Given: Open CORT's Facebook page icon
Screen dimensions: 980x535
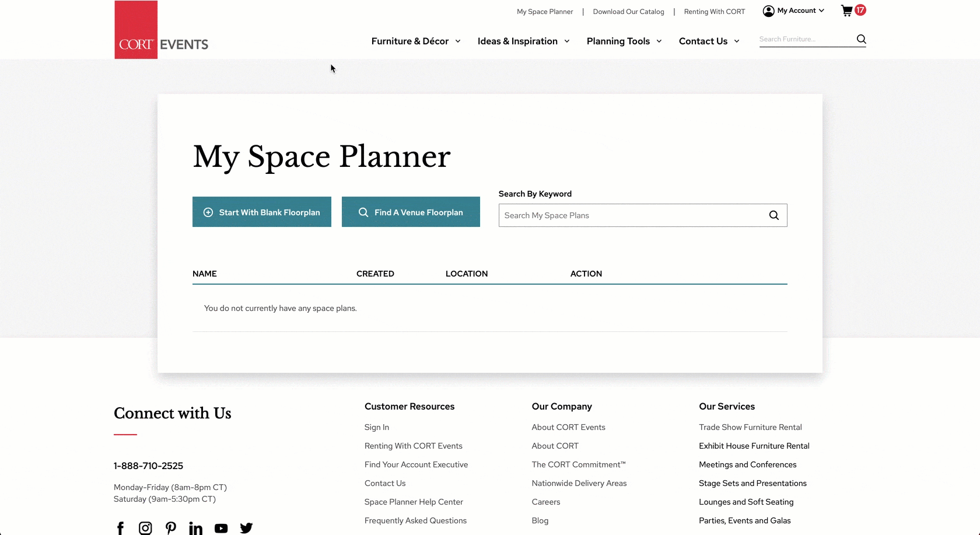Looking at the screenshot, I should (120, 528).
